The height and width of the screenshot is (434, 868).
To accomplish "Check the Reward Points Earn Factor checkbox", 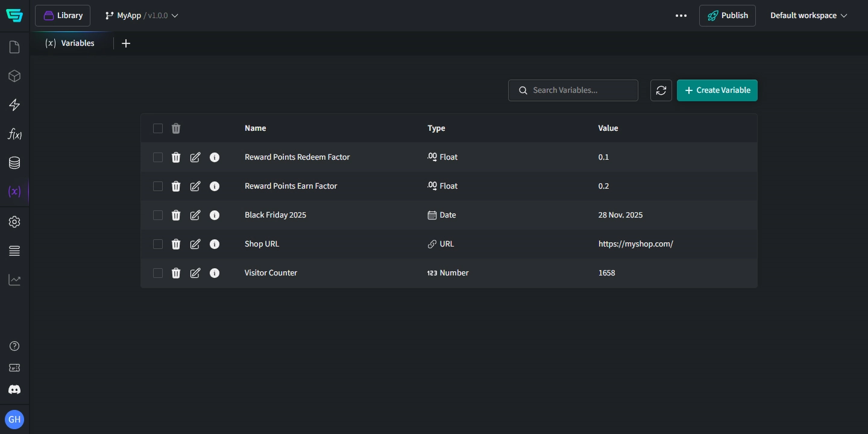I will 158,186.
